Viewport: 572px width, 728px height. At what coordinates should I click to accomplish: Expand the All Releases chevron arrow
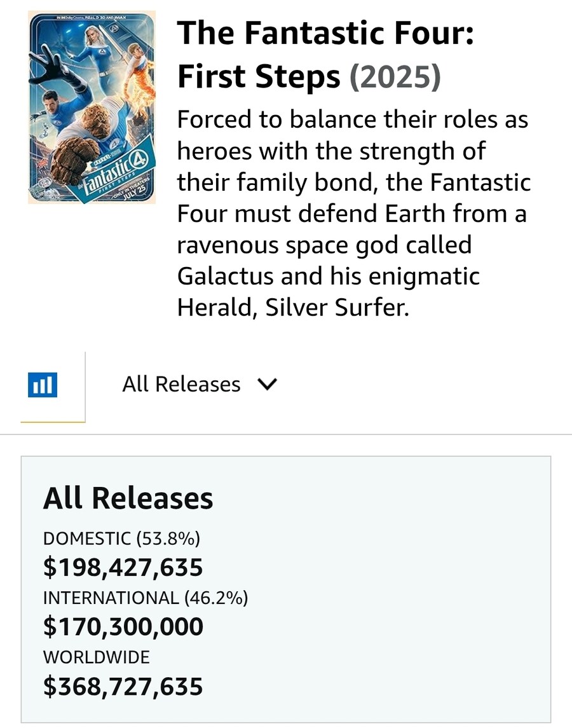click(267, 385)
